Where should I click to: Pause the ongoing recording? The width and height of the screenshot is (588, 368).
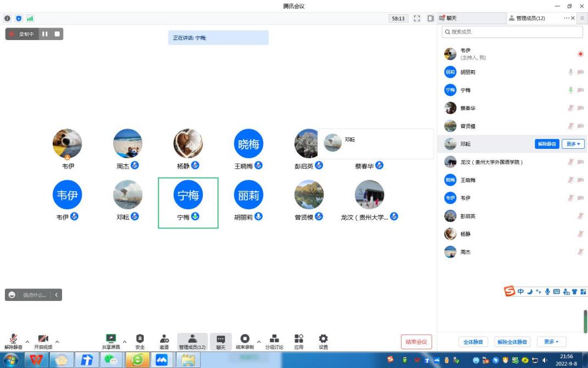pyautogui.click(x=45, y=34)
